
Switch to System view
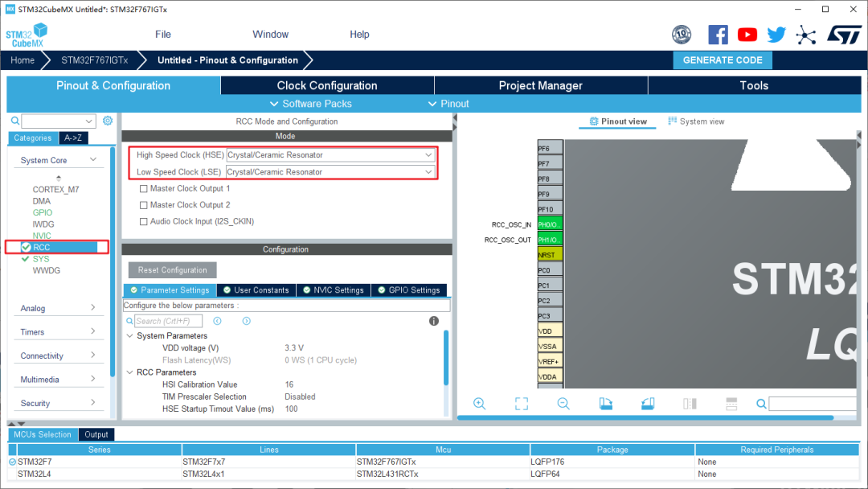pyautogui.click(x=696, y=121)
